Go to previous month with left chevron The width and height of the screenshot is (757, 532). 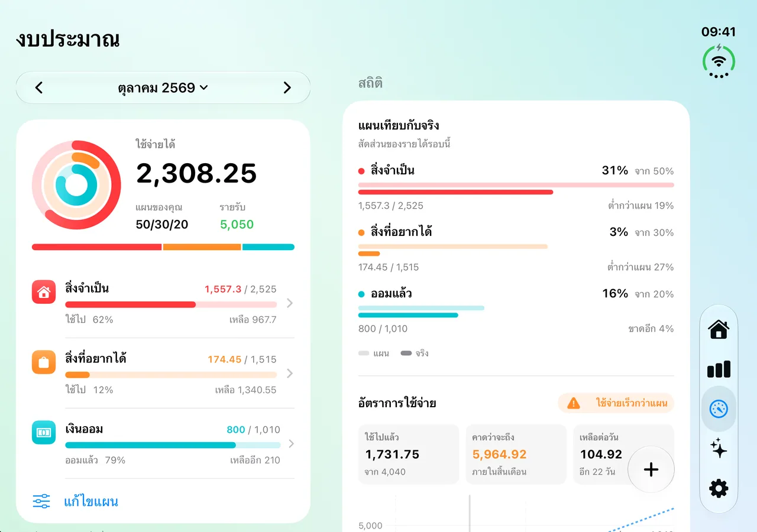coord(39,88)
